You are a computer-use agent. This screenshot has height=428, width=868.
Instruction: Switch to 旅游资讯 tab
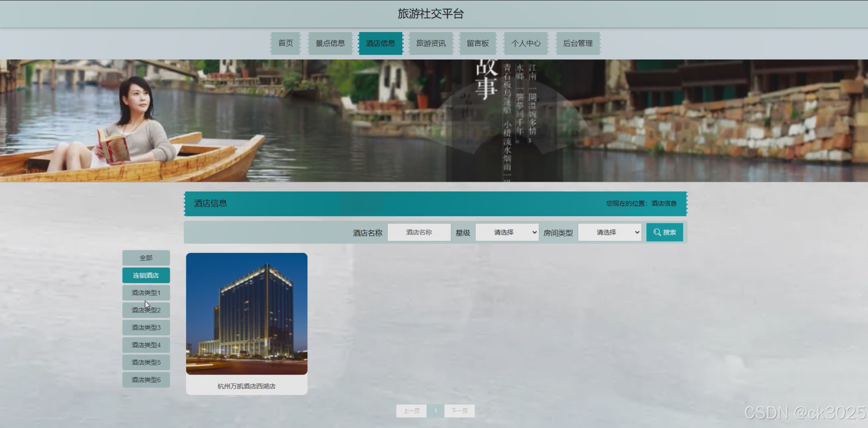coord(431,43)
